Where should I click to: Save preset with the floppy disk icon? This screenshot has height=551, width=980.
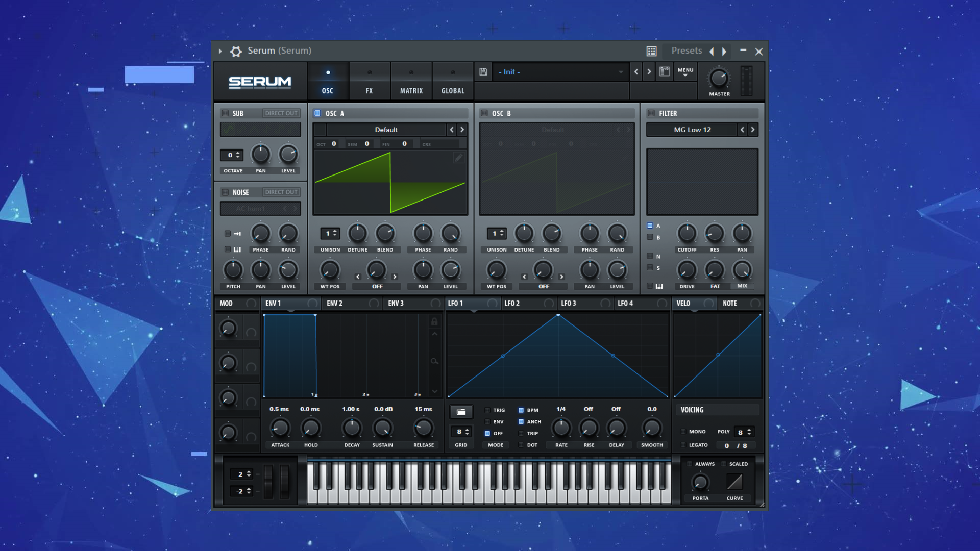click(483, 72)
